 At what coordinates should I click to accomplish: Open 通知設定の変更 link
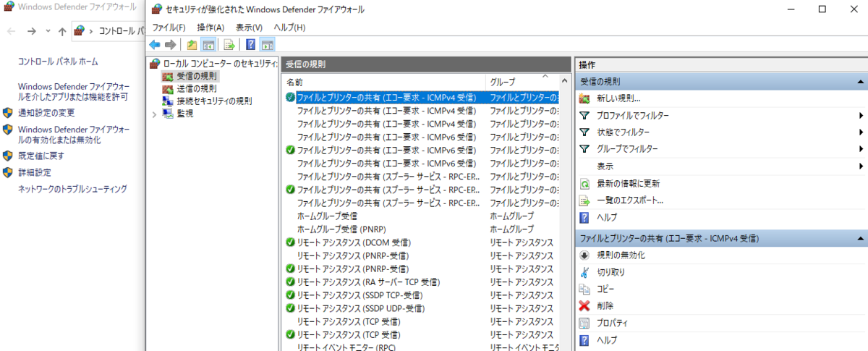[46, 113]
